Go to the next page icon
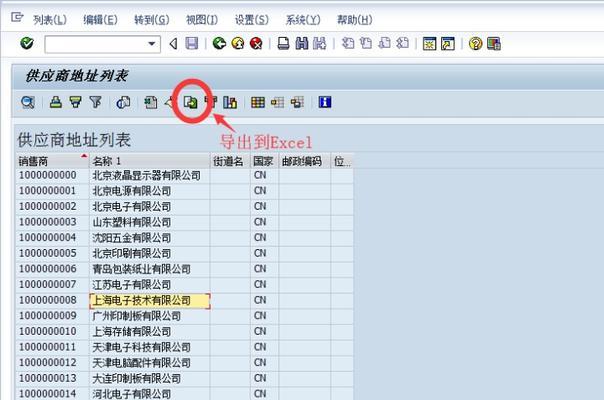Screen dimensions: 604x400 pos(384,43)
